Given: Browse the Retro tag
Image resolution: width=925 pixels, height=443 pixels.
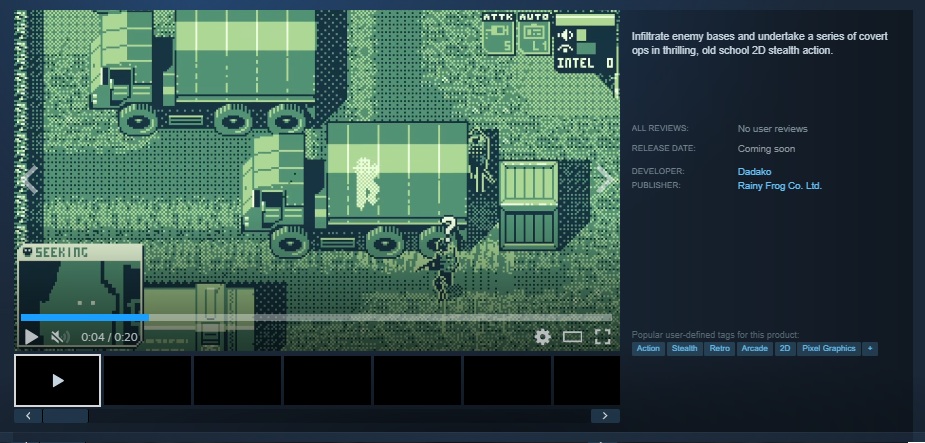Looking at the screenshot, I should coord(719,349).
